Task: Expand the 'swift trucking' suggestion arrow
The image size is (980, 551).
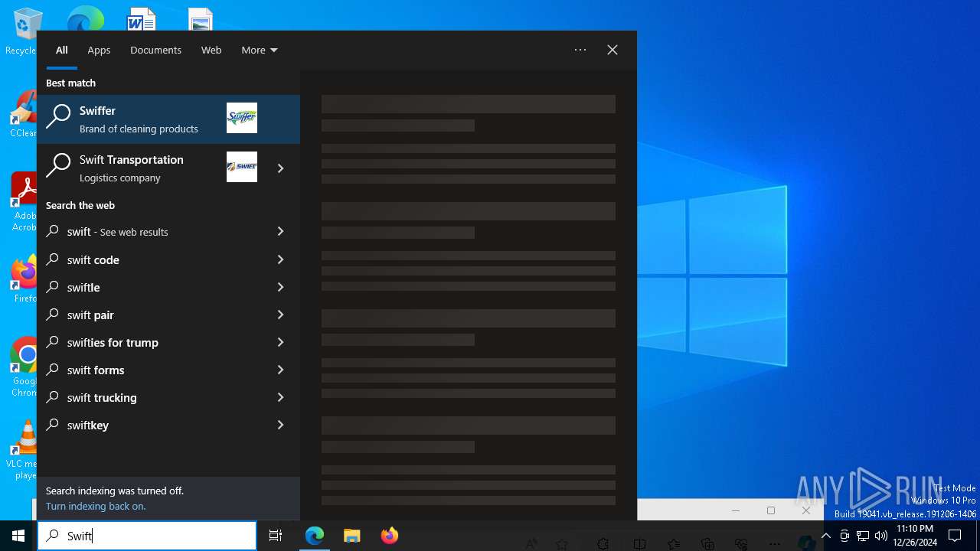Action: 281,397
